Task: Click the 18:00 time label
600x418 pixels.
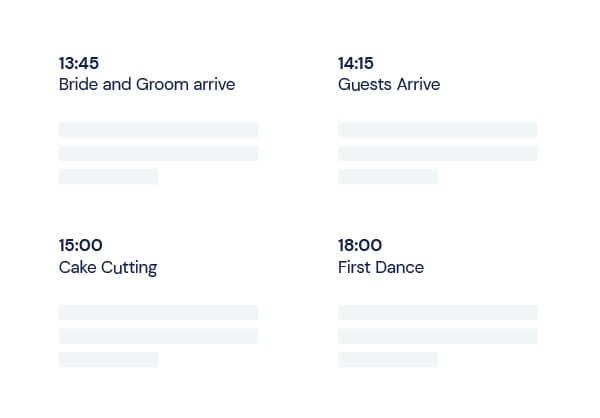Action: pyautogui.click(x=360, y=245)
